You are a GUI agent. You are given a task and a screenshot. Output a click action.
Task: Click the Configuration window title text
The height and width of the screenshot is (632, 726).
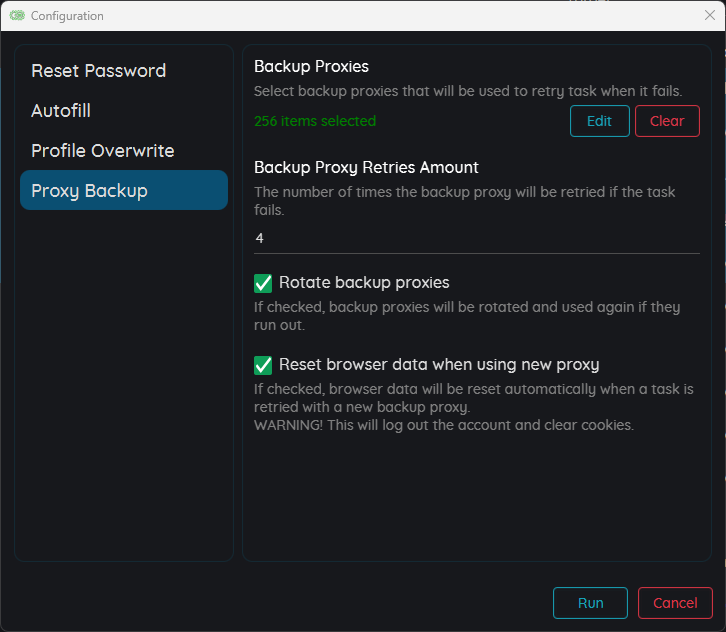67,16
